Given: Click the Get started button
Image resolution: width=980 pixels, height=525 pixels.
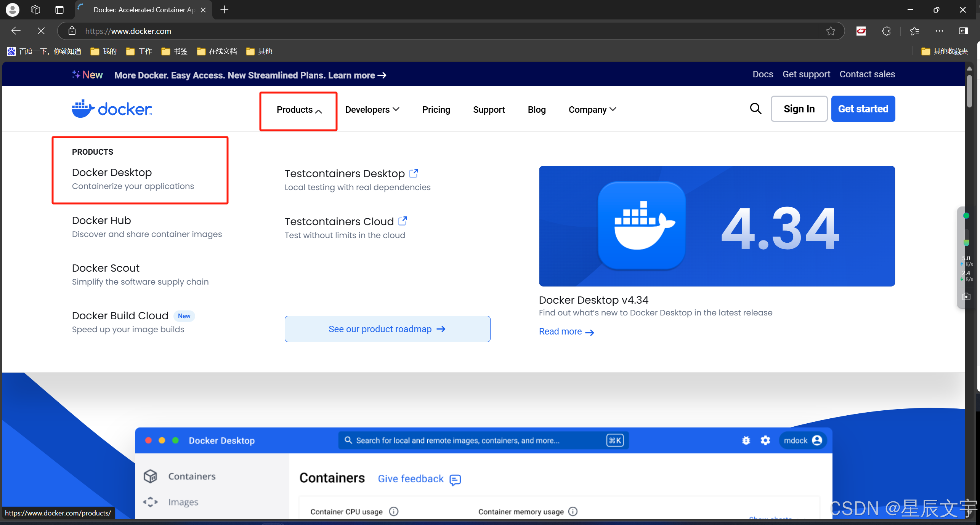Looking at the screenshot, I should [863, 109].
